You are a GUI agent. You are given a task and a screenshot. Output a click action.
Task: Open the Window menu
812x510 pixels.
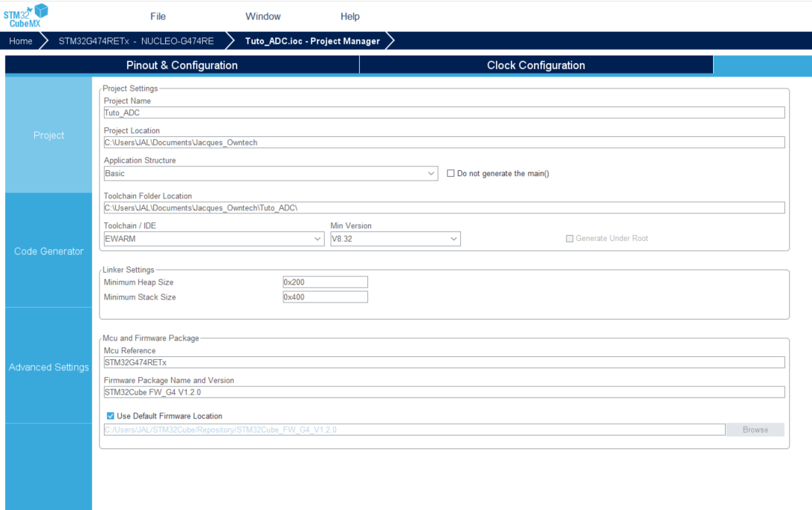click(x=263, y=16)
